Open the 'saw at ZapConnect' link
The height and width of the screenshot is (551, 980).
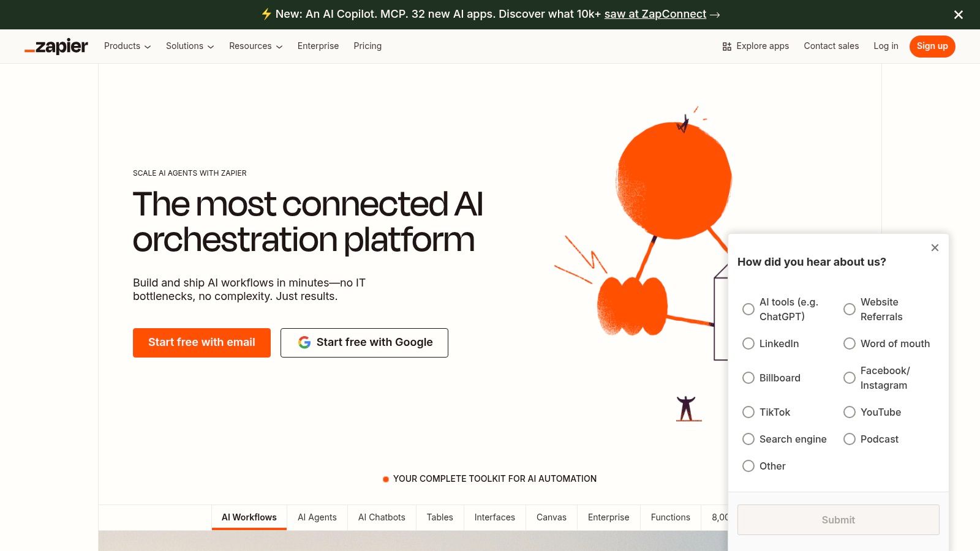[655, 14]
